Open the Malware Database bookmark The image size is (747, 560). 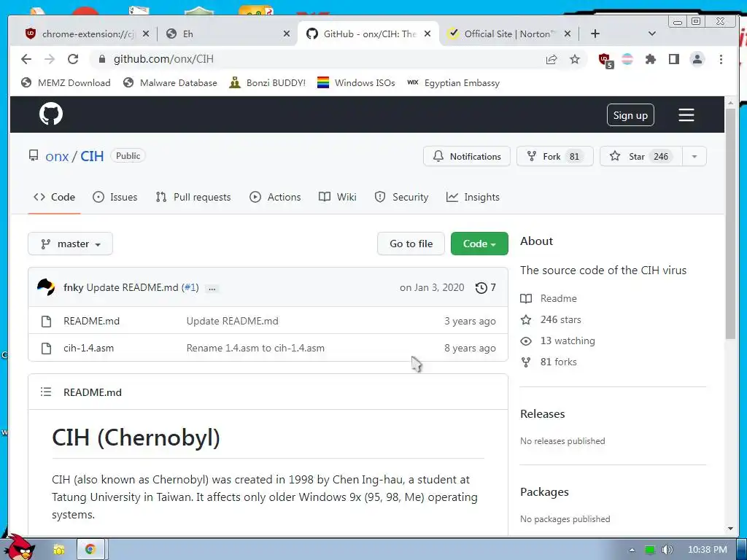pyautogui.click(x=170, y=83)
